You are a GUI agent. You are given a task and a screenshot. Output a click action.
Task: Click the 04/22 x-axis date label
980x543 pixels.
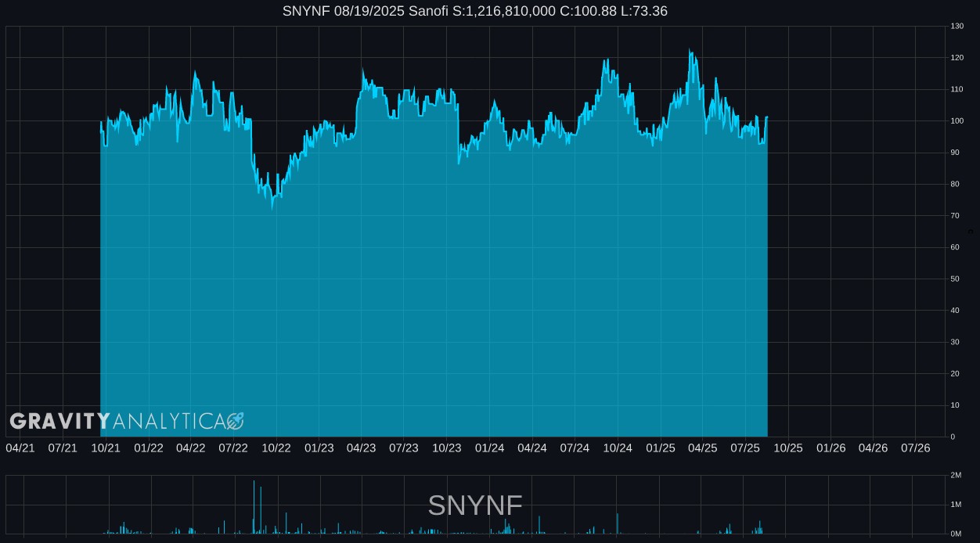(x=191, y=448)
